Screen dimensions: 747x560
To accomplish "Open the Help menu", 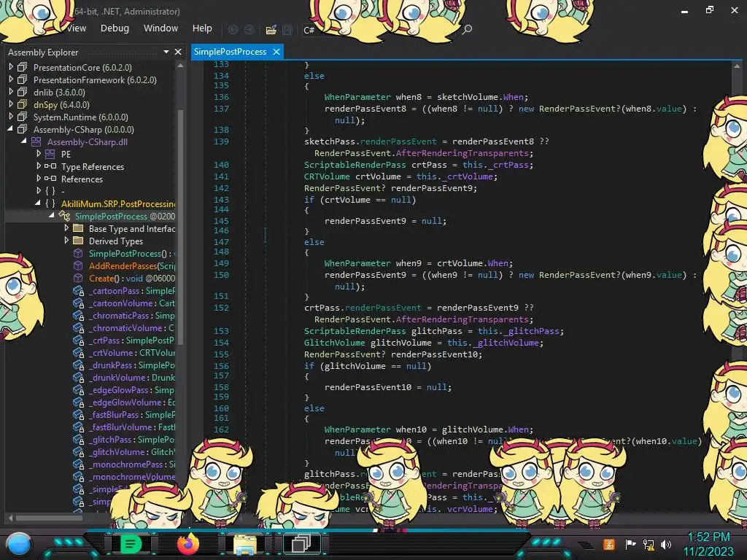I will (202, 28).
